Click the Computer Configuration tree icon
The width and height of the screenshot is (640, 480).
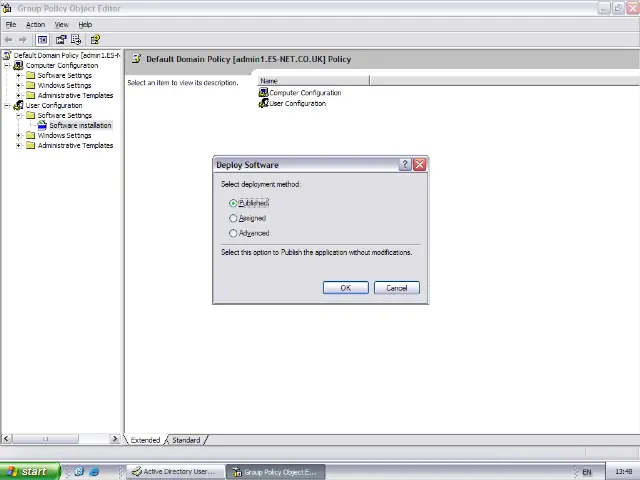(x=18, y=65)
